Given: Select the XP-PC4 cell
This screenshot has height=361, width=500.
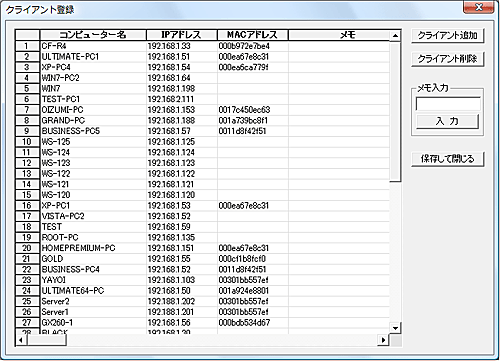Looking at the screenshot, I should tap(93, 67).
